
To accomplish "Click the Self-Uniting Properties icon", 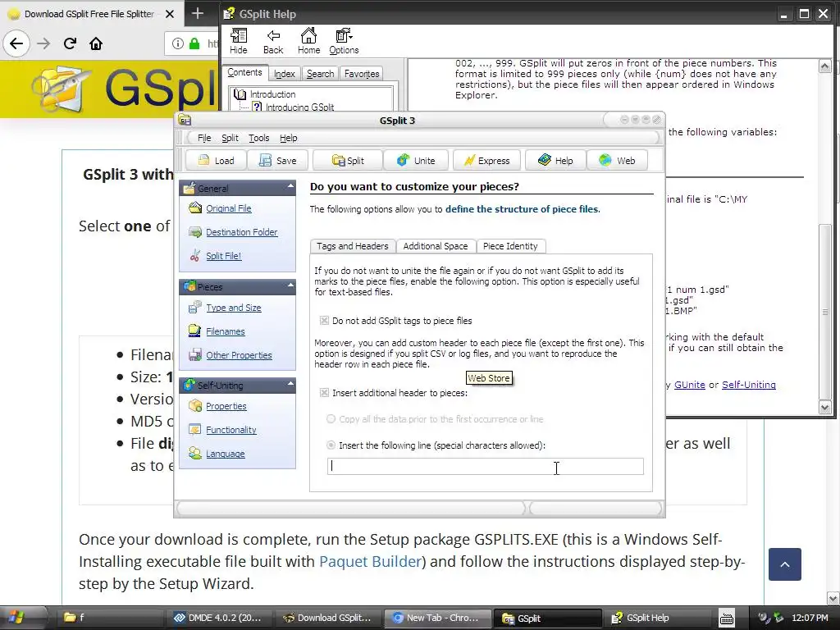I will click(195, 406).
